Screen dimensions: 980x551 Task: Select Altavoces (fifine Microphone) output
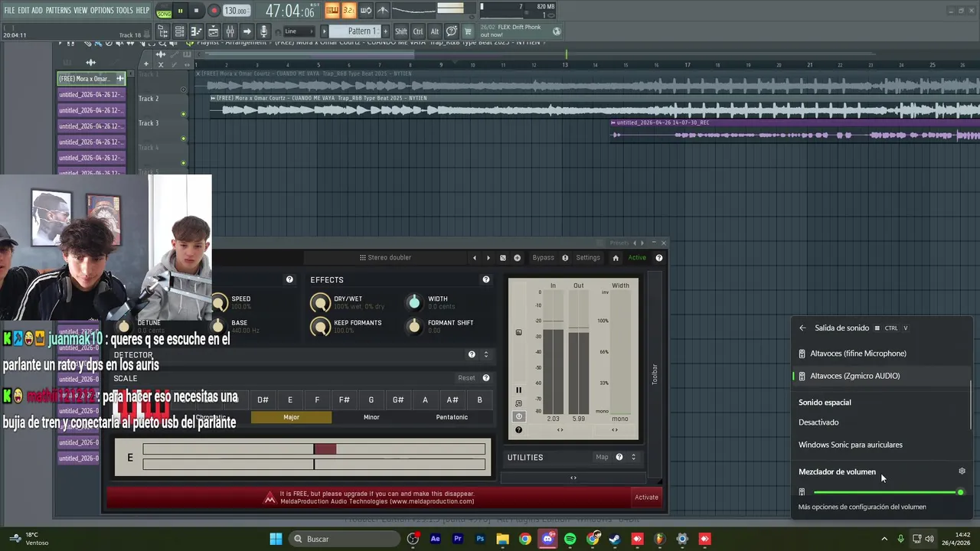pos(880,354)
